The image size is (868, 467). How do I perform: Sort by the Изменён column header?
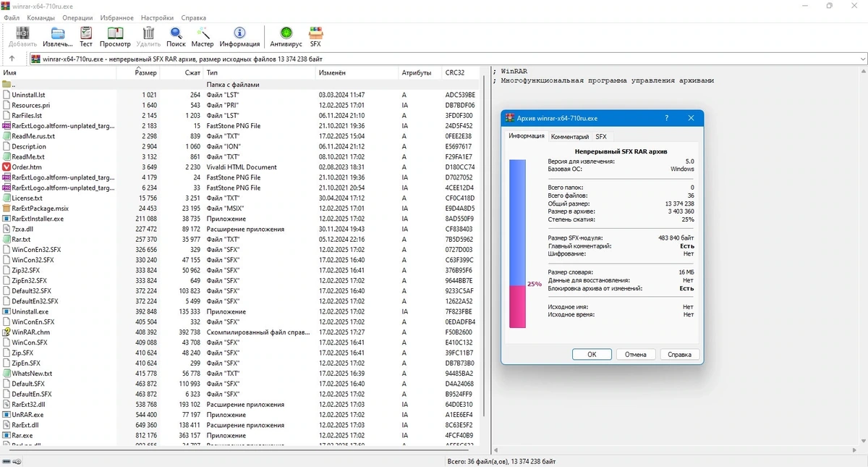(357, 73)
